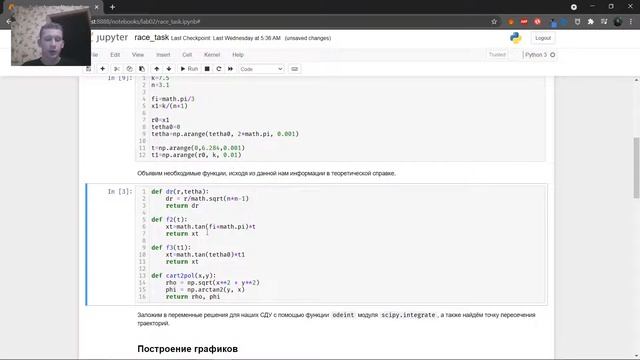The image size is (640, 360).
Task: Move selected cell down arrow
Action: click(169, 69)
